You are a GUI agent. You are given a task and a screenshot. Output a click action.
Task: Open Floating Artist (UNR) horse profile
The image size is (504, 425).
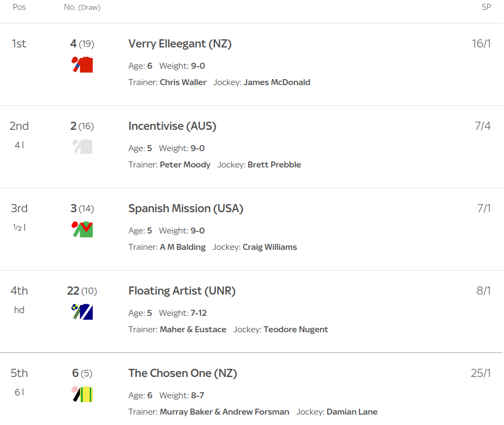(x=182, y=291)
